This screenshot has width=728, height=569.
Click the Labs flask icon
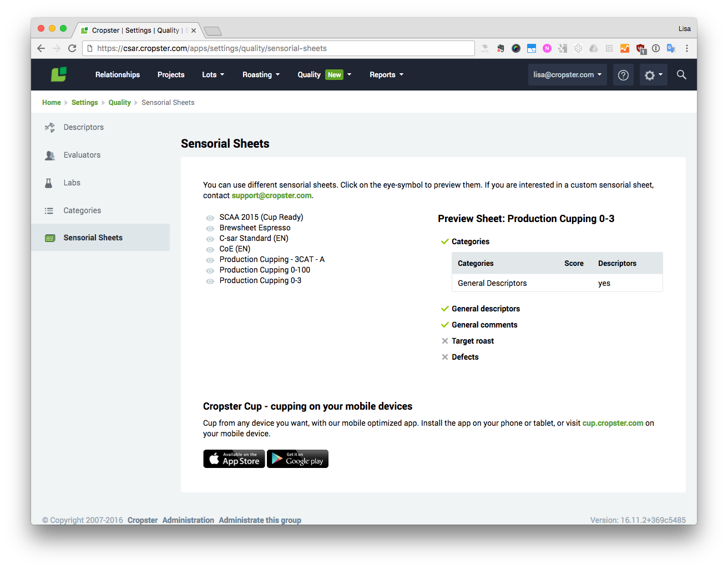pos(49,183)
